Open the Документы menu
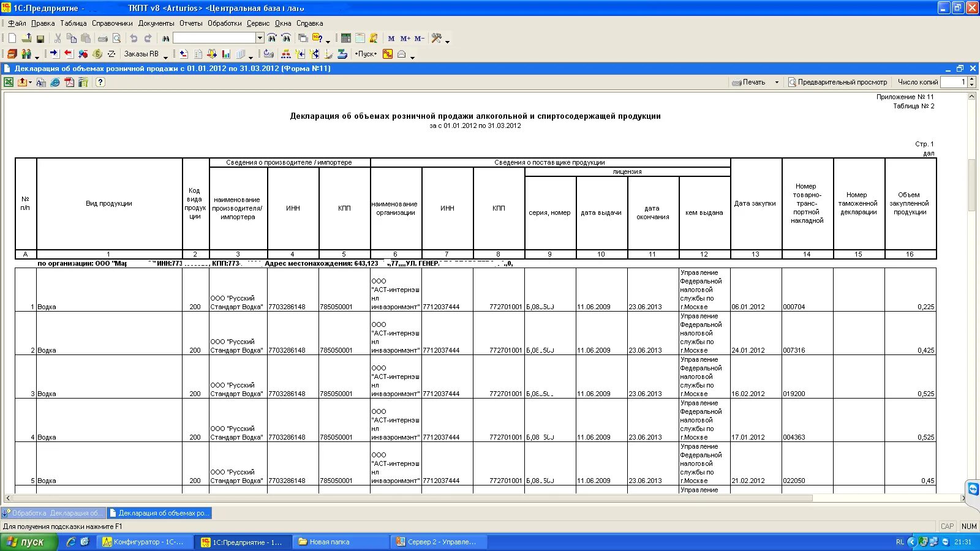This screenshot has height=551, width=980. pyautogui.click(x=156, y=23)
